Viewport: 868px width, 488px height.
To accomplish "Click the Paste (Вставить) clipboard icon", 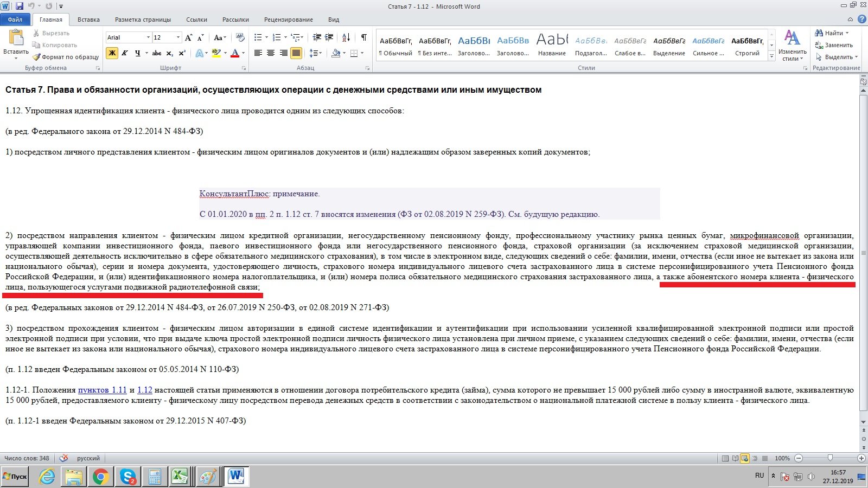I will (x=16, y=38).
